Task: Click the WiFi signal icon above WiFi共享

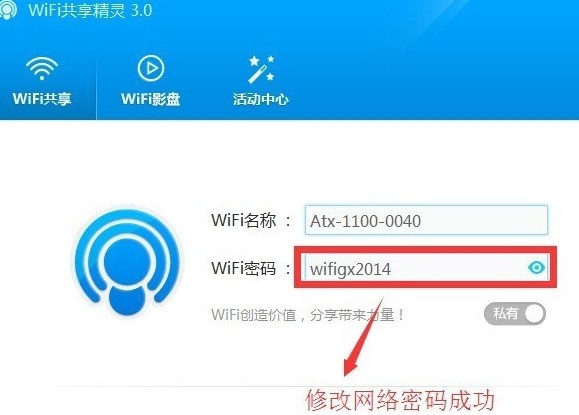Action: [x=42, y=68]
